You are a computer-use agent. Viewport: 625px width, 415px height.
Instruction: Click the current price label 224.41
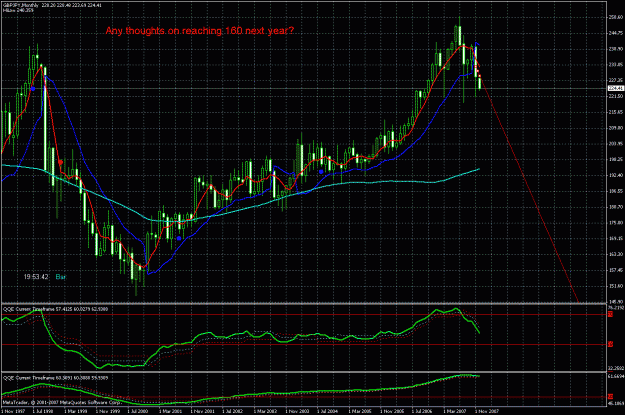click(616, 88)
